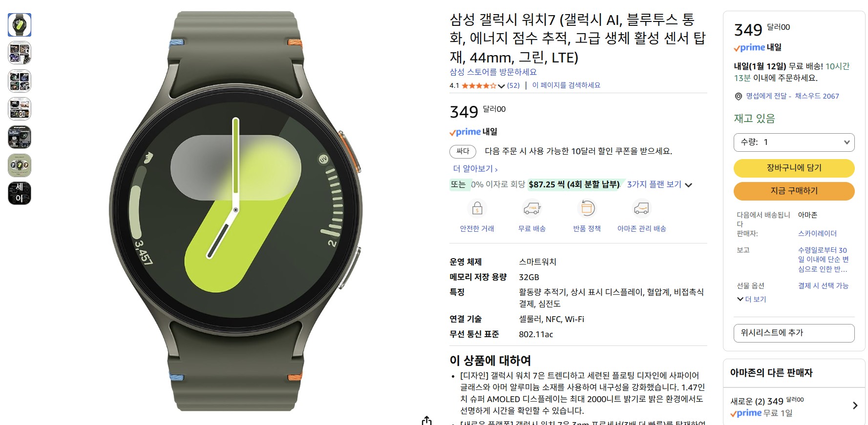Click the secure transaction lock icon
This screenshot has width=868, height=425.
pos(477,208)
